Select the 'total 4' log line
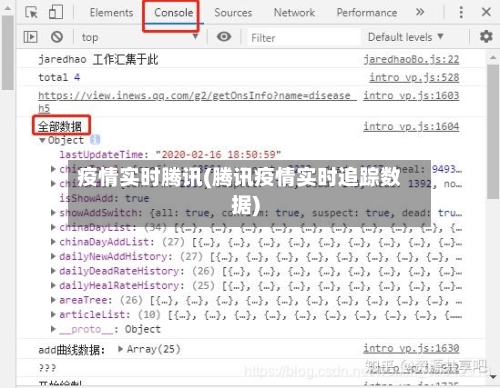500x388 pixels. (x=59, y=78)
